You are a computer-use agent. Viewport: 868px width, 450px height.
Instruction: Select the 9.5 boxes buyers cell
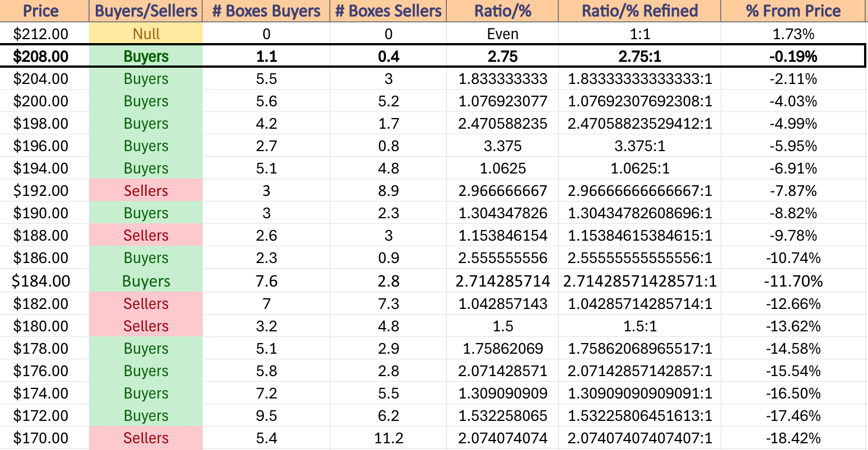266,415
